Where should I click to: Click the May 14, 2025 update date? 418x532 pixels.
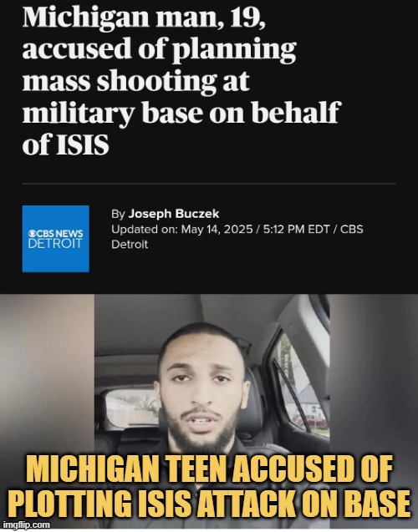pos(217,229)
